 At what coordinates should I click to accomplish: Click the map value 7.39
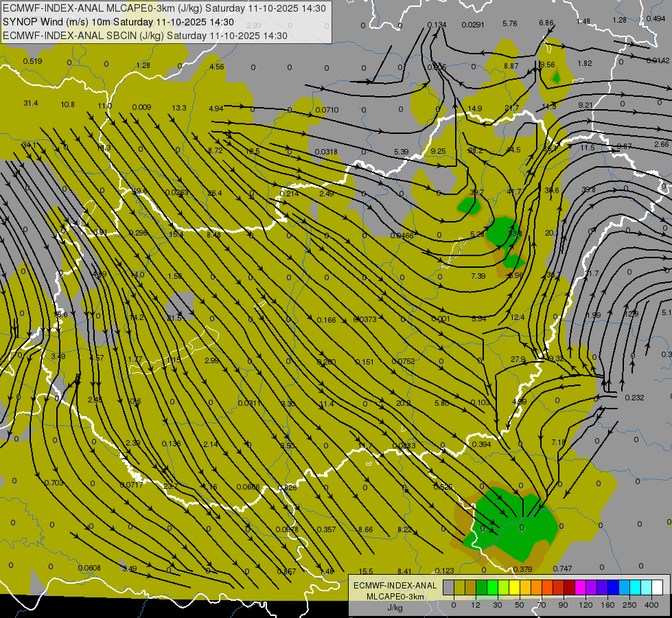point(478,276)
